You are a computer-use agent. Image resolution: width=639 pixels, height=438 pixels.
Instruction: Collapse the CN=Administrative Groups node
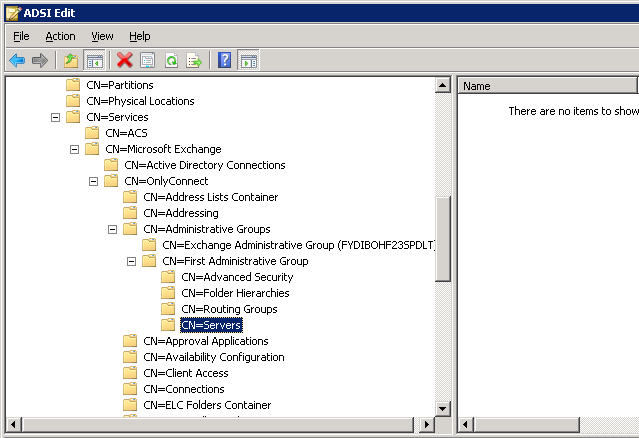[112, 229]
